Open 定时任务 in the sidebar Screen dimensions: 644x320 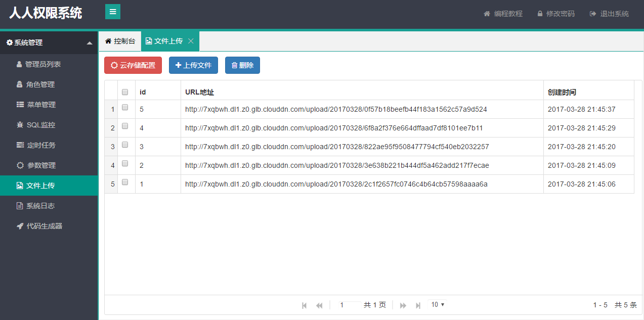pos(41,145)
